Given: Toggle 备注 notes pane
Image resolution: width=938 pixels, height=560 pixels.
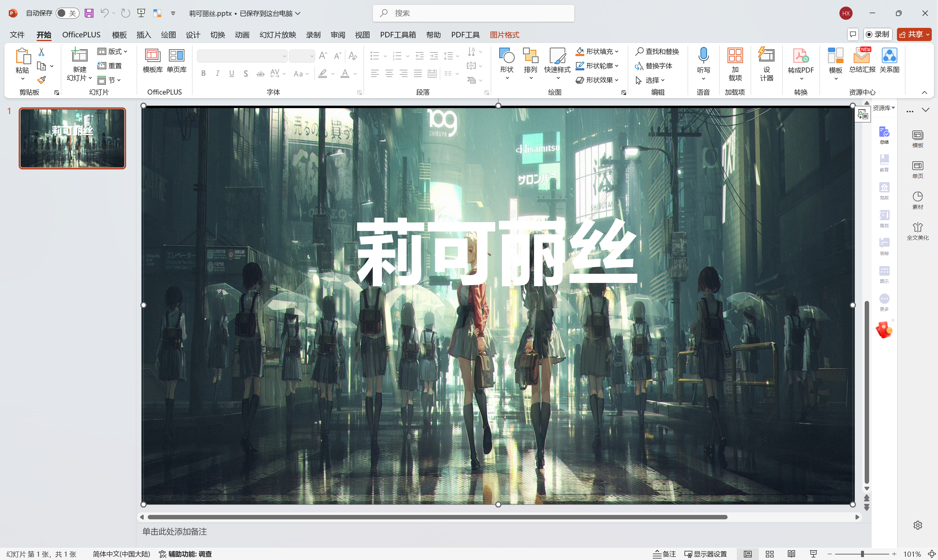Looking at the screenshot, I should [x=664, y=554].
